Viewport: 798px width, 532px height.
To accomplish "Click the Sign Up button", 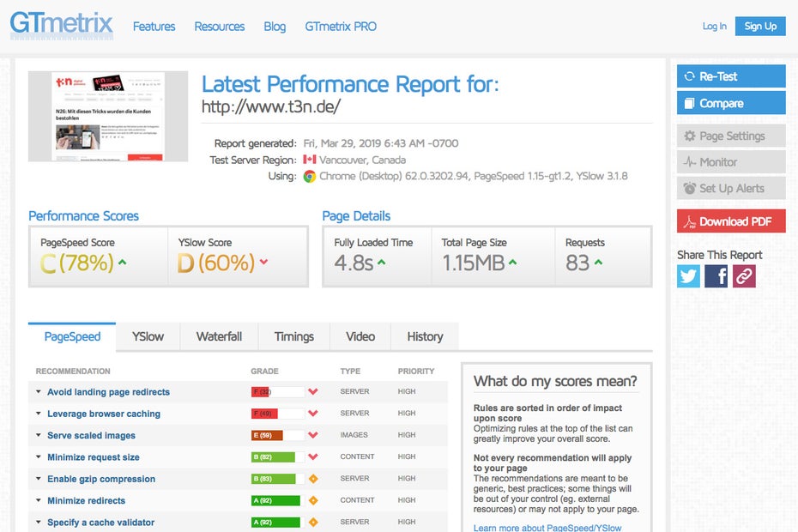I will [x=760, y=26].
